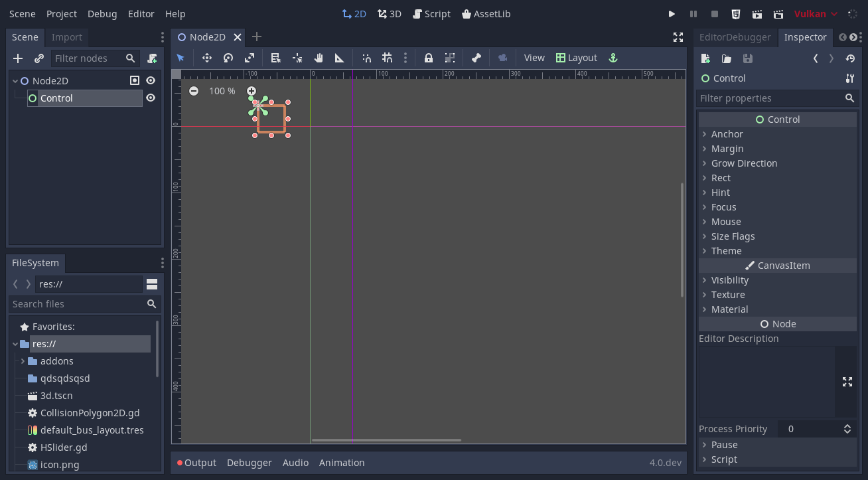
Task: Select the Move tool in the toolbar
Action: (206, 58)
